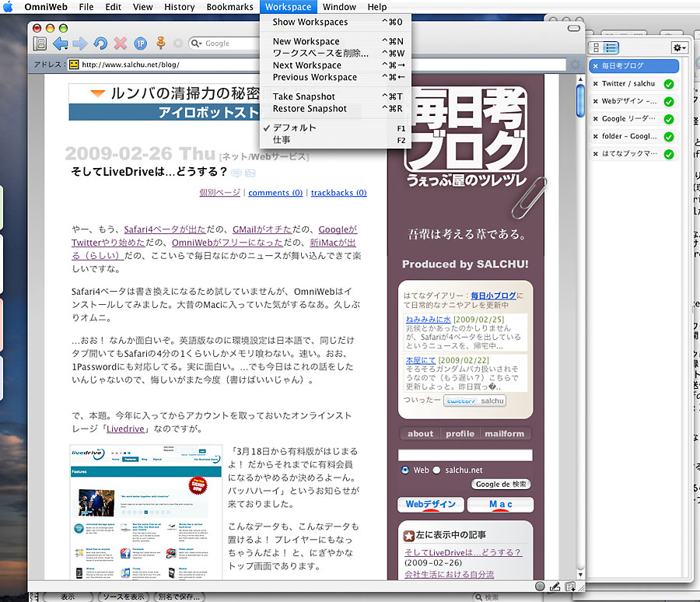
Task: Click the orange pushpin toolbar icon
Action: tap(161, 44)
